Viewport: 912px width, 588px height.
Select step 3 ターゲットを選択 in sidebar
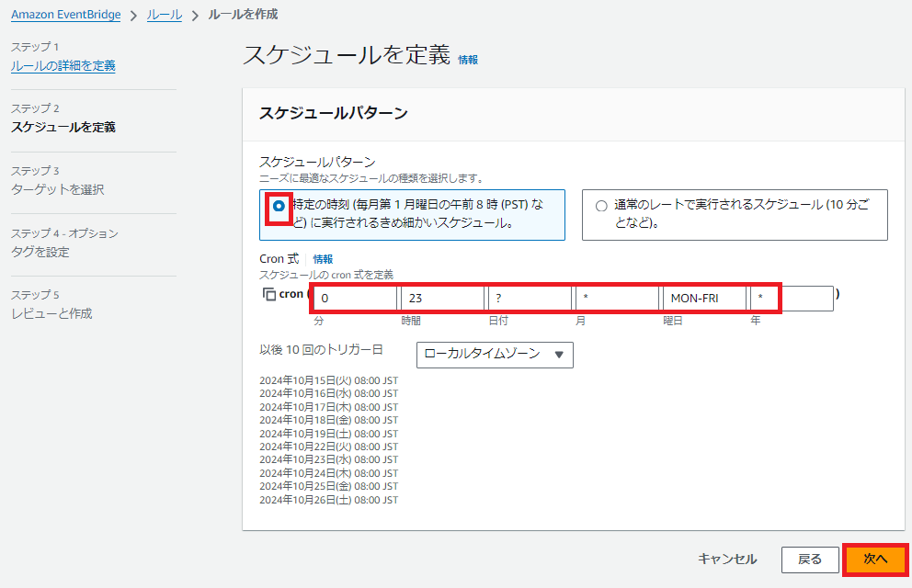pyautogui.click(x=58, y=189)
